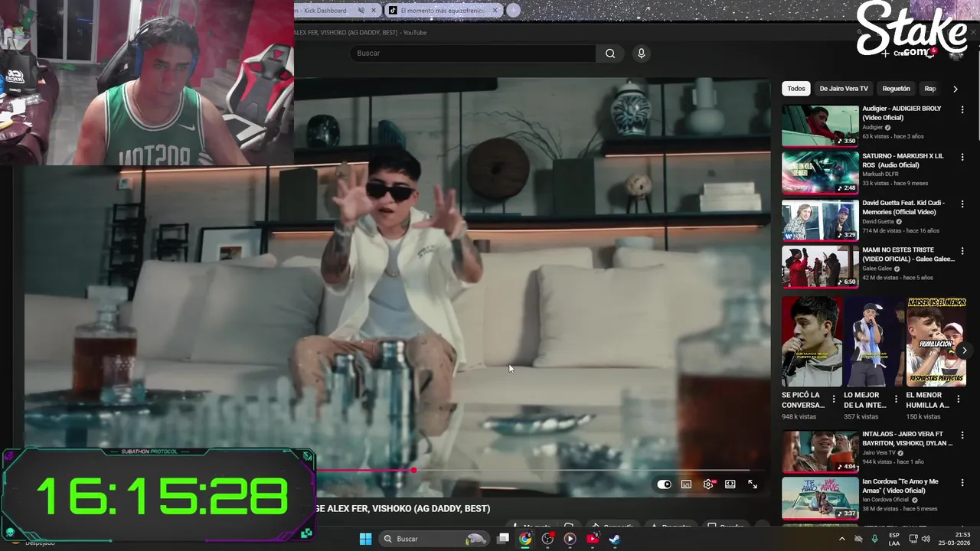
Task: Open INTALAOS Jairo Vera video thumbnail
Action: pyautogui.click(x=820, y=452)
